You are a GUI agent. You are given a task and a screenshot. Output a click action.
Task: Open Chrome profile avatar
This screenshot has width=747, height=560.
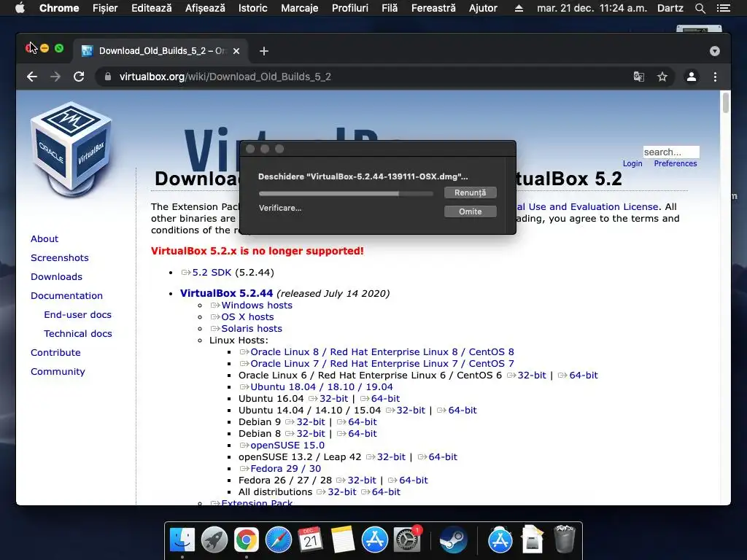[692, 77]
